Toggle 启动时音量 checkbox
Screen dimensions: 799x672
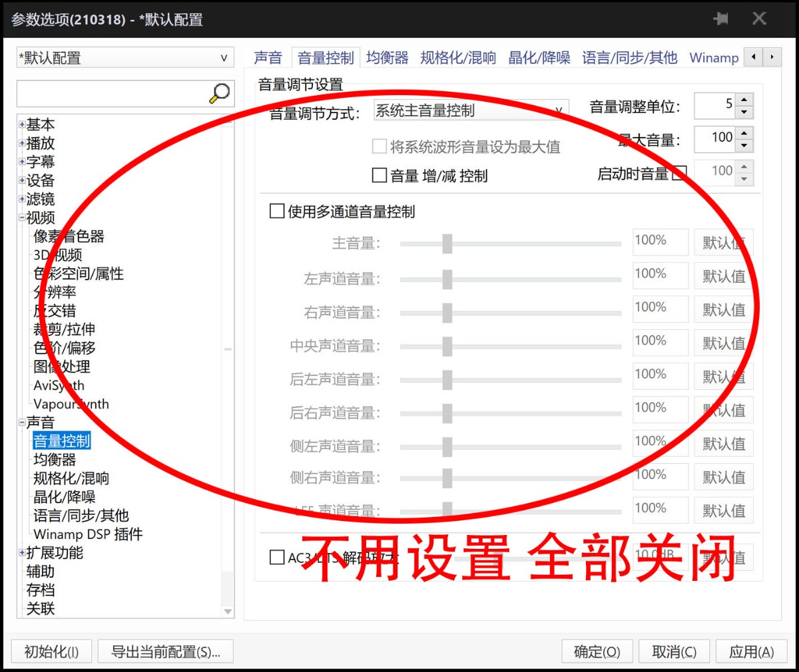(x=679, y=174)
